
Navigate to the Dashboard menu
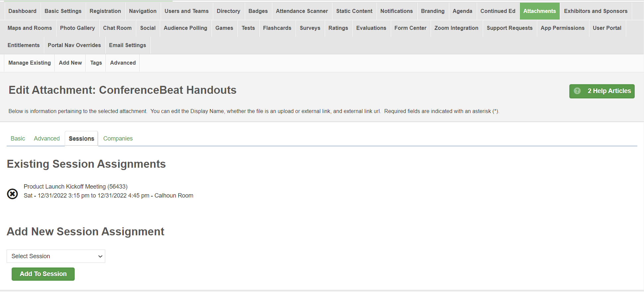22,11
